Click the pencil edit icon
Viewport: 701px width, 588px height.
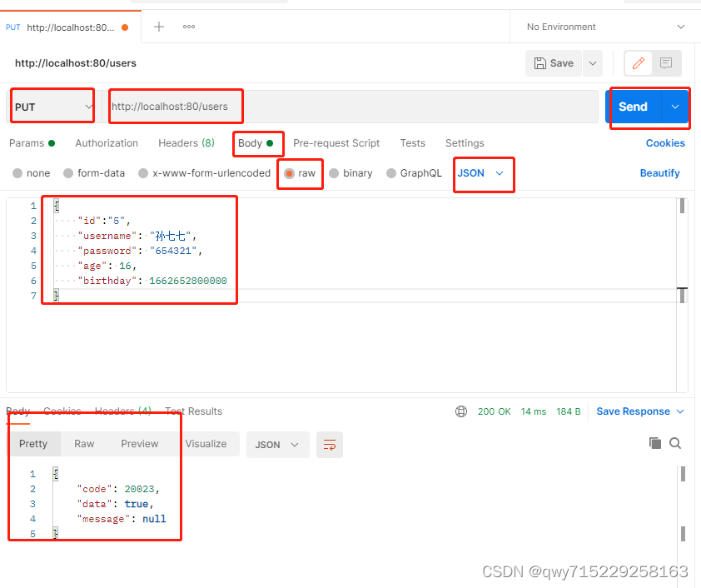(639, 63)
